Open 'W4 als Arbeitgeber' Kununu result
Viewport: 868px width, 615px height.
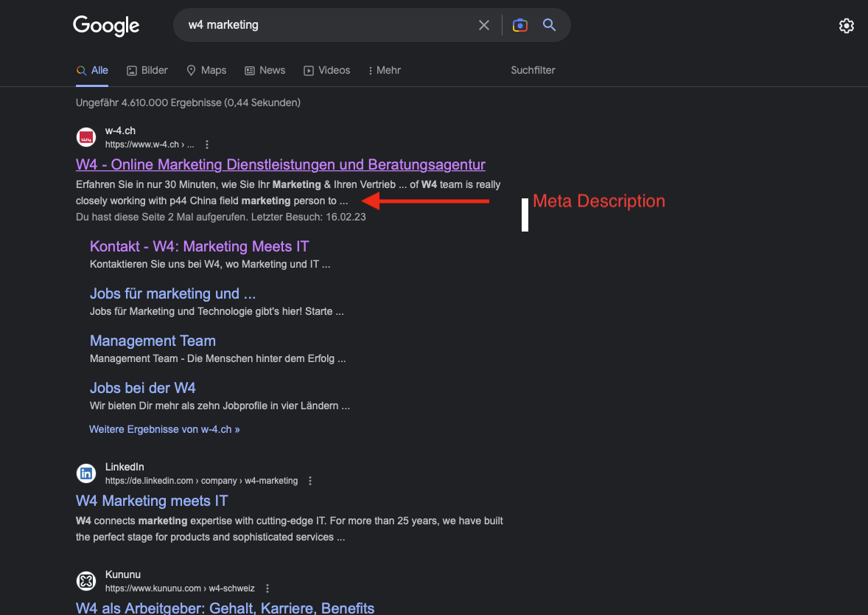[x=225, y=608]
